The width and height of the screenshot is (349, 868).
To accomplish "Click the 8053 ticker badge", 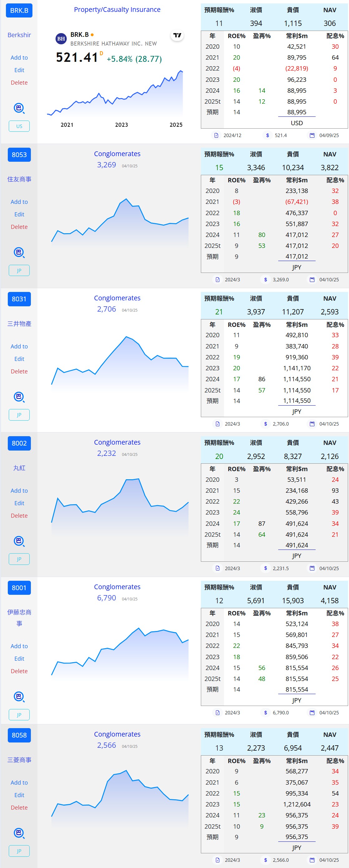I will pos(19,155).
